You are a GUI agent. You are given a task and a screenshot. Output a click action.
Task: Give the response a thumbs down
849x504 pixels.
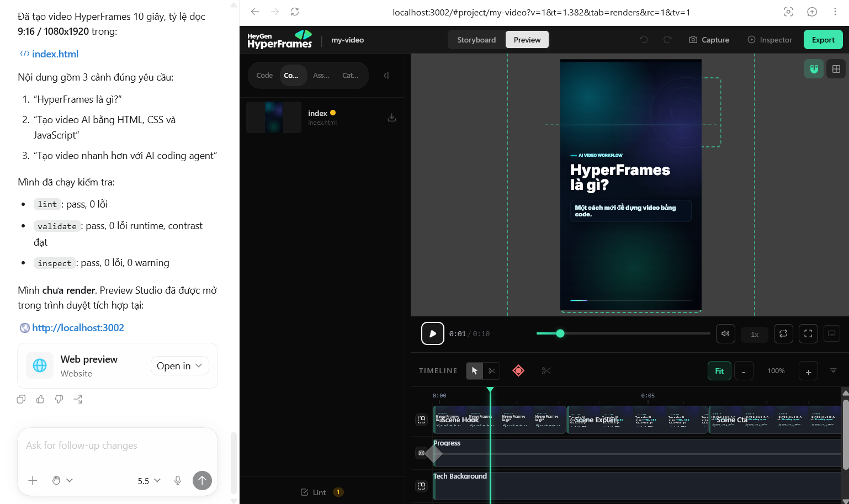click(59, 399)
